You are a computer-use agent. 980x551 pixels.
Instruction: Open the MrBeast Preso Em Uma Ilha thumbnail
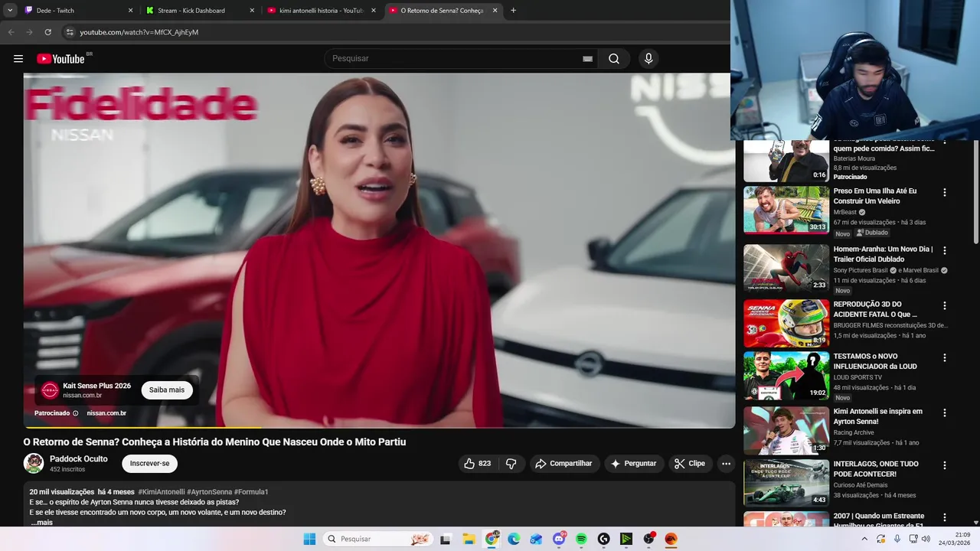786,210
